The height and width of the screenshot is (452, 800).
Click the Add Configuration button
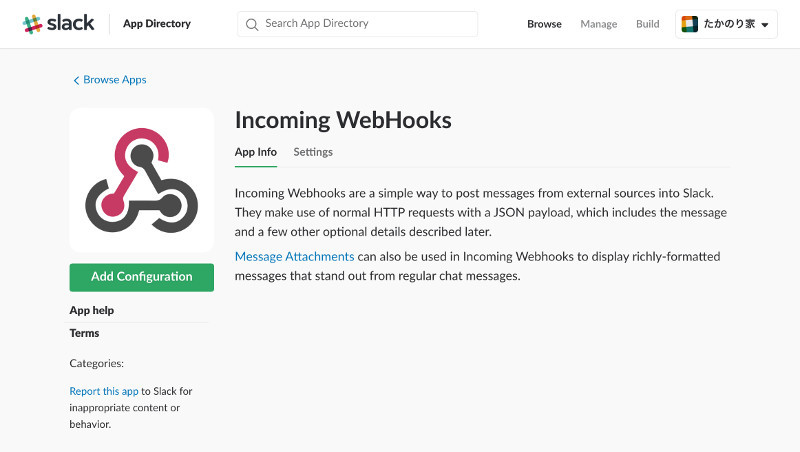141,277
